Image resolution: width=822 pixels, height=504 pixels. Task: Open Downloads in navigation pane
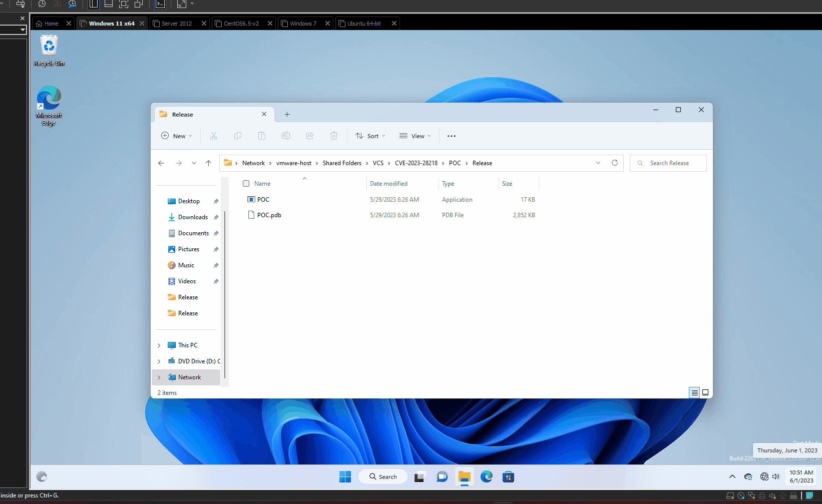pyautogui.click(x=193, y=217)
